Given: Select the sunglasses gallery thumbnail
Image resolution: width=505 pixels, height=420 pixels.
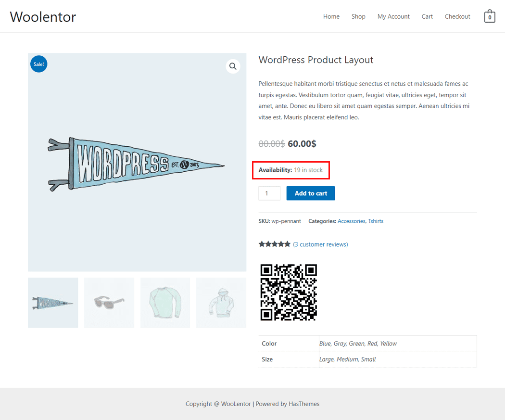Looking at the screenshot, I should tap(109, 303).
